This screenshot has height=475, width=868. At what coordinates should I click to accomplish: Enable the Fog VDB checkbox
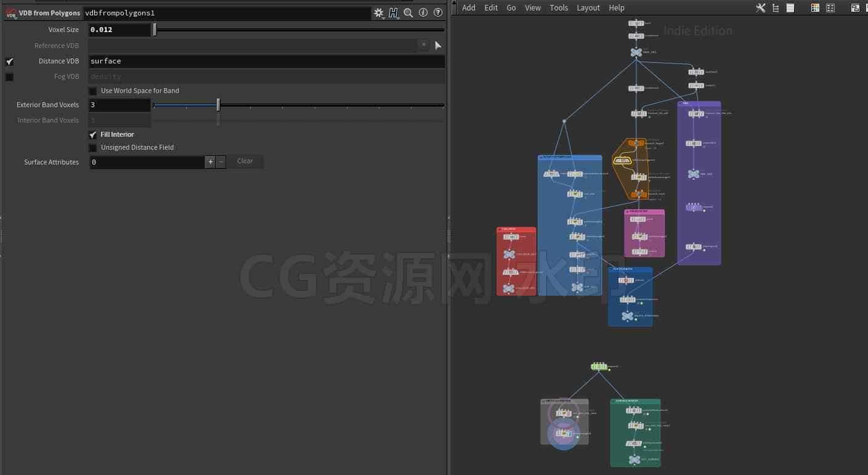pos(9,77)
